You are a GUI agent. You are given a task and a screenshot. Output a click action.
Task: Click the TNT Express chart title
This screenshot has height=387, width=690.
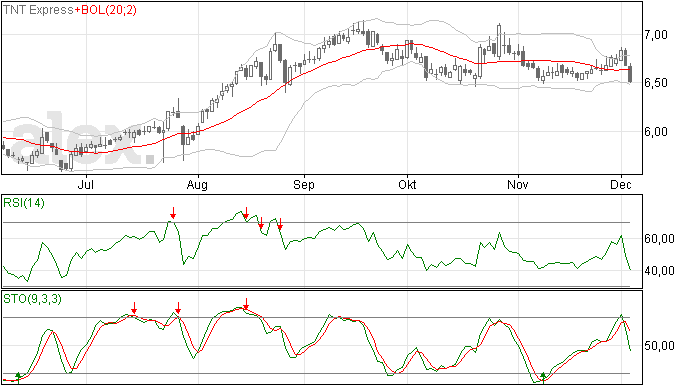point(38,10)
